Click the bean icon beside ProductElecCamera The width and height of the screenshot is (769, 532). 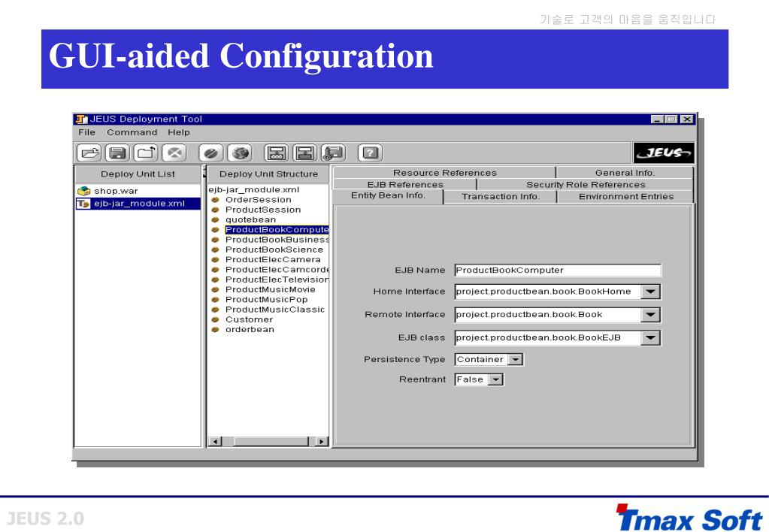[x=215, y=260]
